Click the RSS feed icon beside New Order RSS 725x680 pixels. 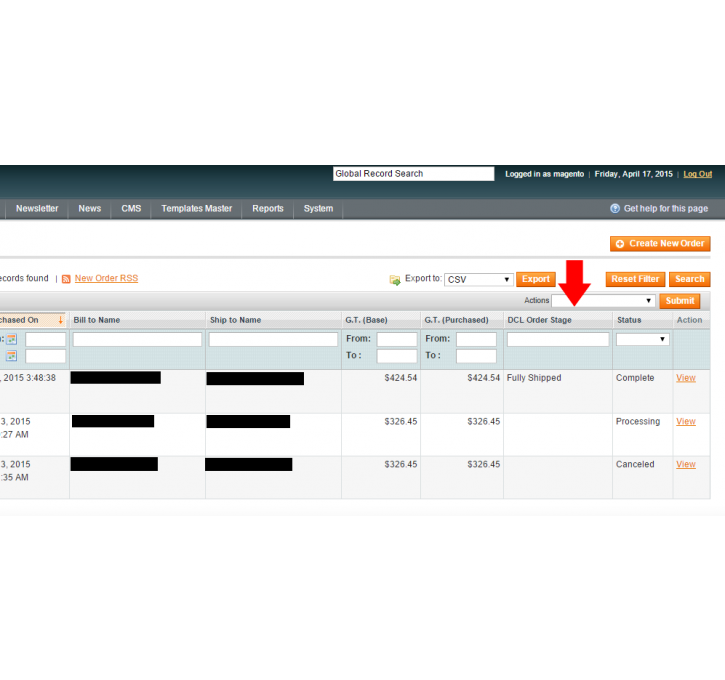pos(66,279)
